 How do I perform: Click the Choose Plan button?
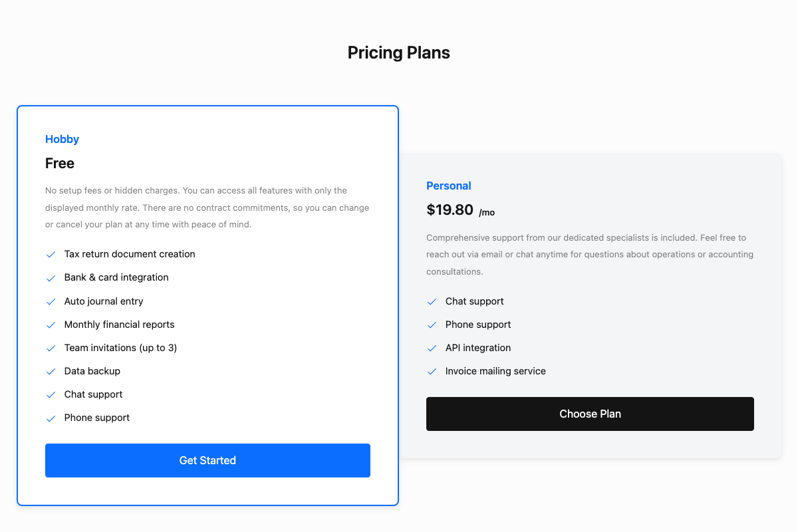pos(590,414)
